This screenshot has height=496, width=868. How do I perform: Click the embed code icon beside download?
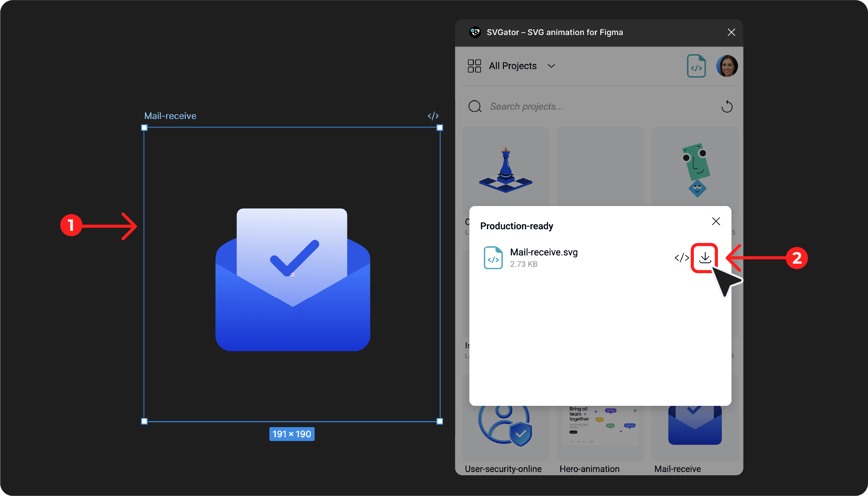[681, 258]
